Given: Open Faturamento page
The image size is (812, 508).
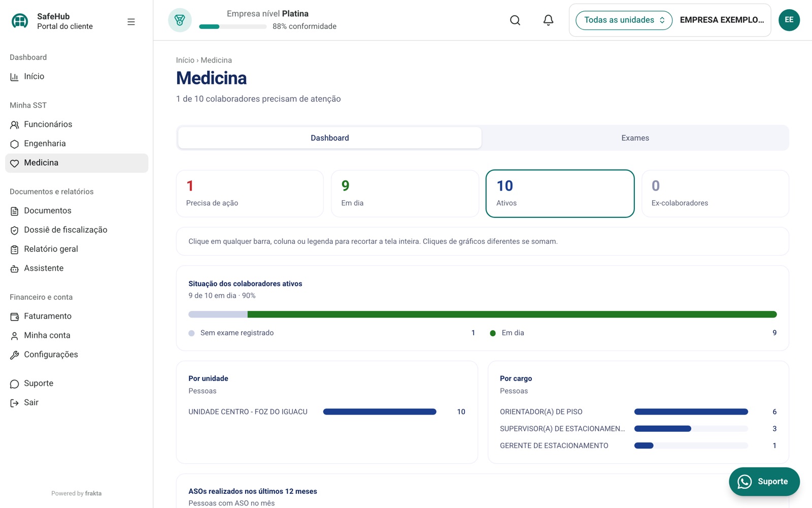Looking at the screenshot, I should pos(77,316).
